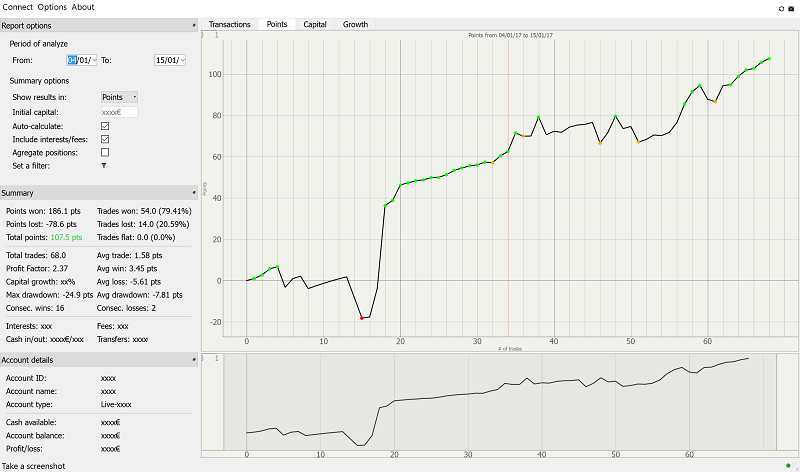Click the Transfers: xxxx text
Screen dimensions: 800x472
(122, 339)
